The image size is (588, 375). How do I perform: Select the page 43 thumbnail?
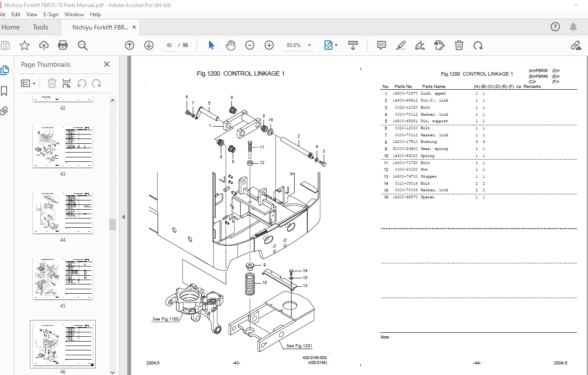click(63, 147)
